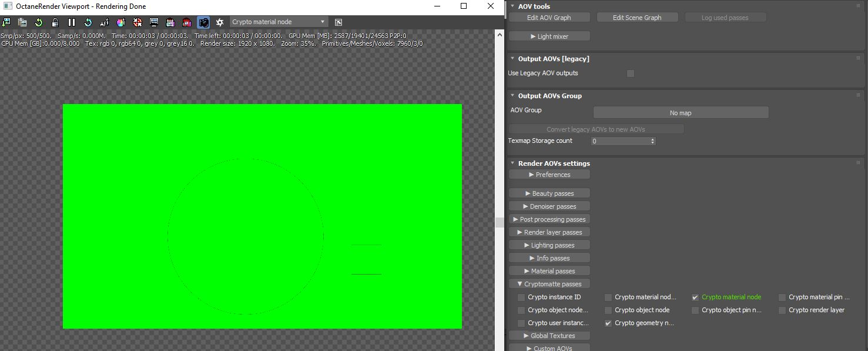Click Edit Scene Graph button
Image resolution: width=868 pixels, height=351 pixels.
click(637, 18)
